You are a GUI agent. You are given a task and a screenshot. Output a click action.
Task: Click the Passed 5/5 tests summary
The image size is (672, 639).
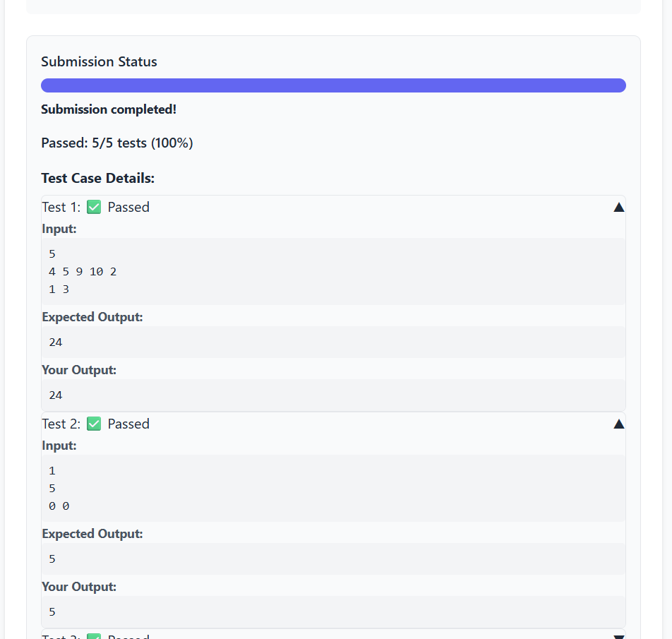click(x=116, y=143)
